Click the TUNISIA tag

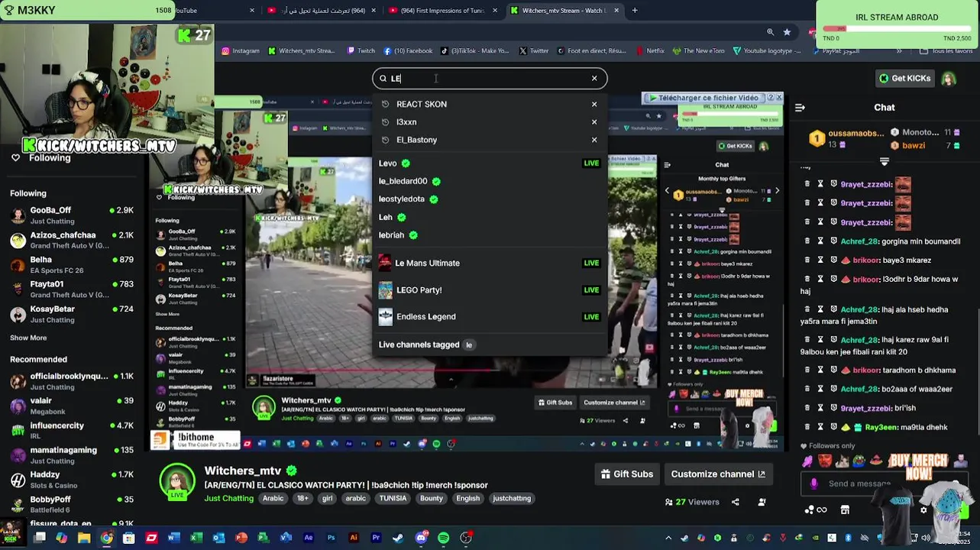[393, 498]
